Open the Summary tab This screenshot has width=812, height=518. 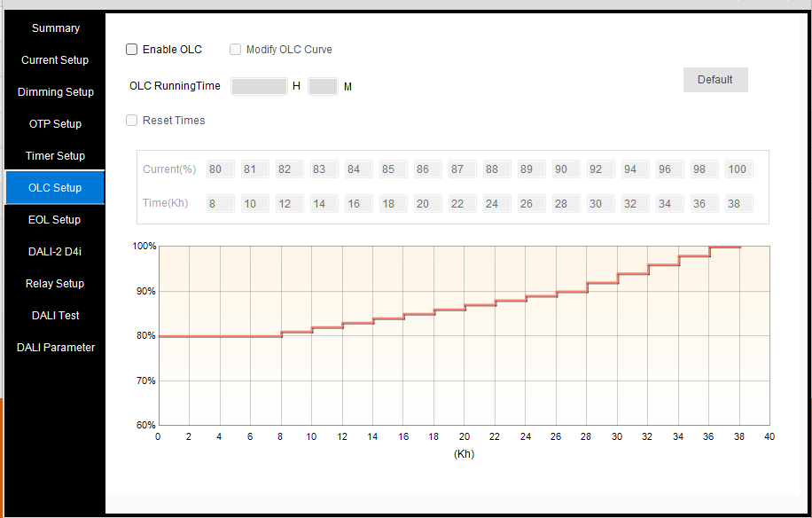point(55,28)
